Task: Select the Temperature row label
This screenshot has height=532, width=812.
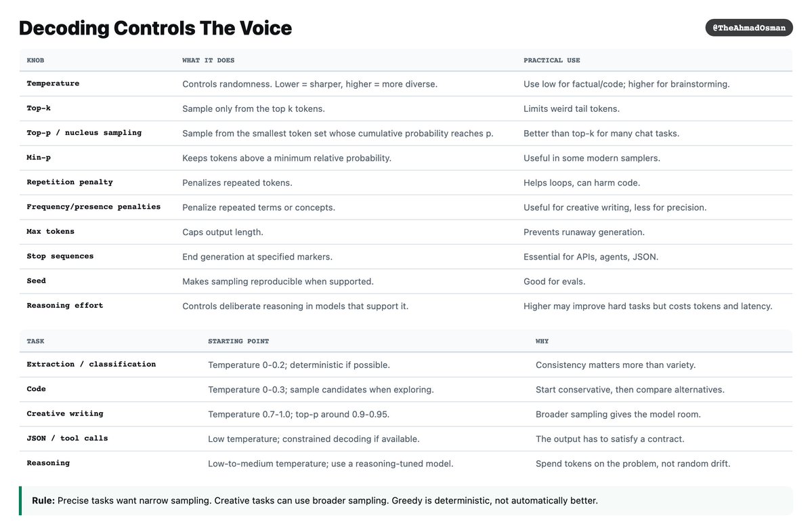Action: tap(53, 83)
